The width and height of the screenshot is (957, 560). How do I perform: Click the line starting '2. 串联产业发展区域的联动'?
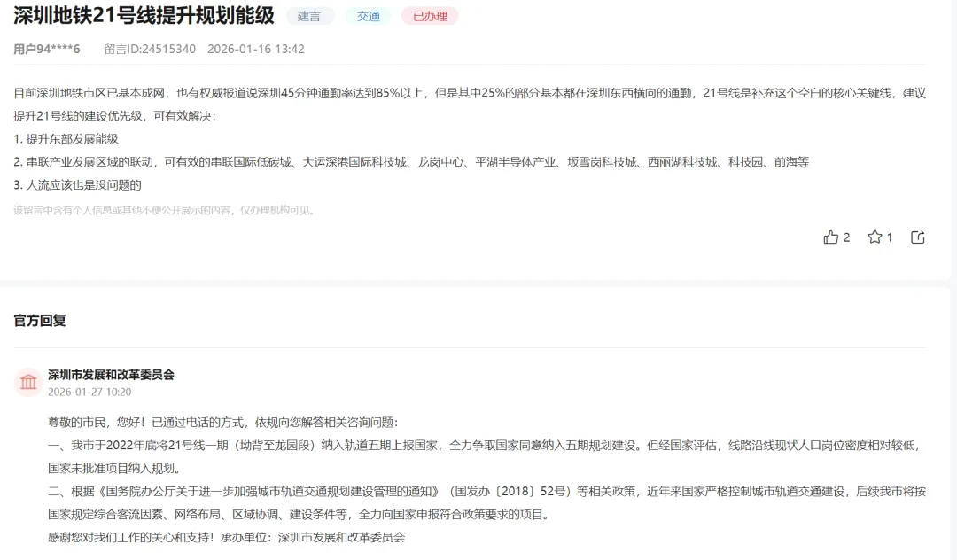point(411,162)
